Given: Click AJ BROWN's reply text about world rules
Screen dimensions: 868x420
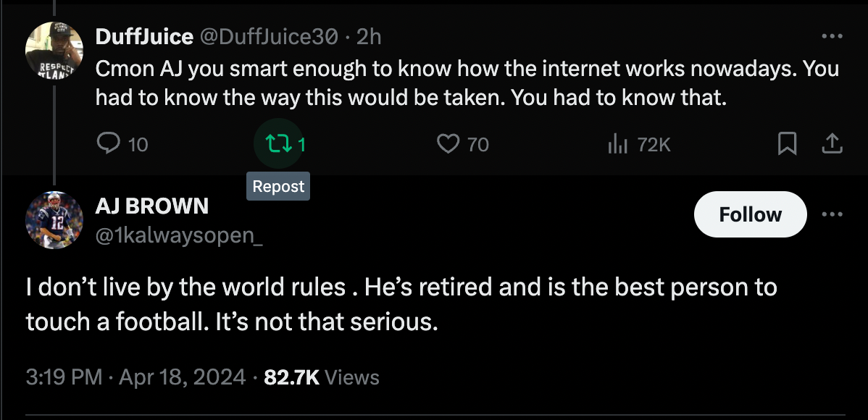Looking at the screenshot, I should tap(401, 303).
